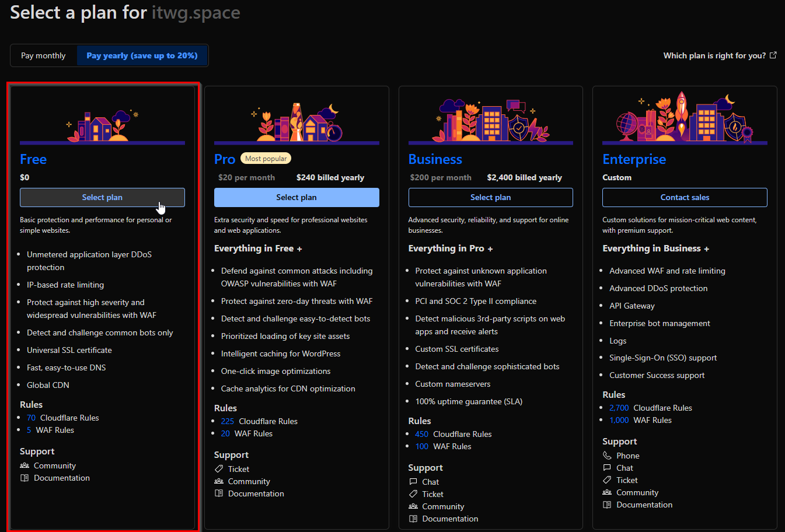The width and height of the screenshot is (785, 532).
Task: Click the 70 Cloudflare Rules number
Action: coord(31,418)
